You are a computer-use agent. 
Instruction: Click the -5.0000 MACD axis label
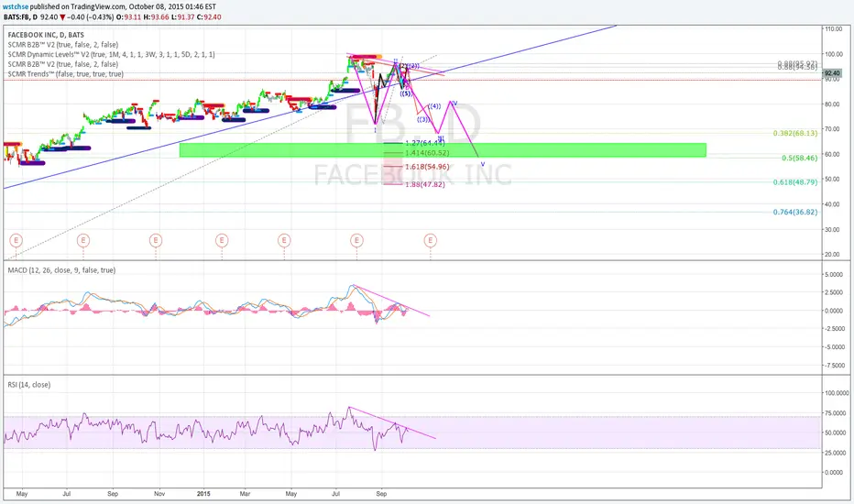tap(834, 347)
